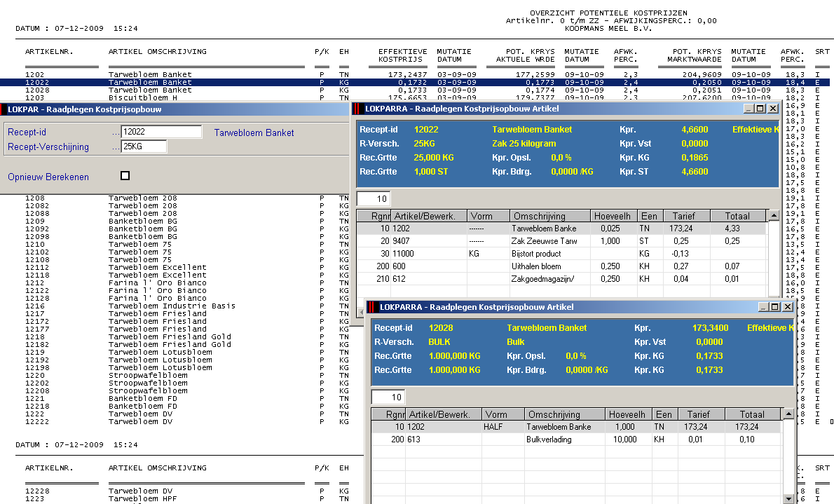The height and width of the screenshot is (504, 834).
Task: Click the LOKPAR window title icon
Action: click(x=4, y=109)
